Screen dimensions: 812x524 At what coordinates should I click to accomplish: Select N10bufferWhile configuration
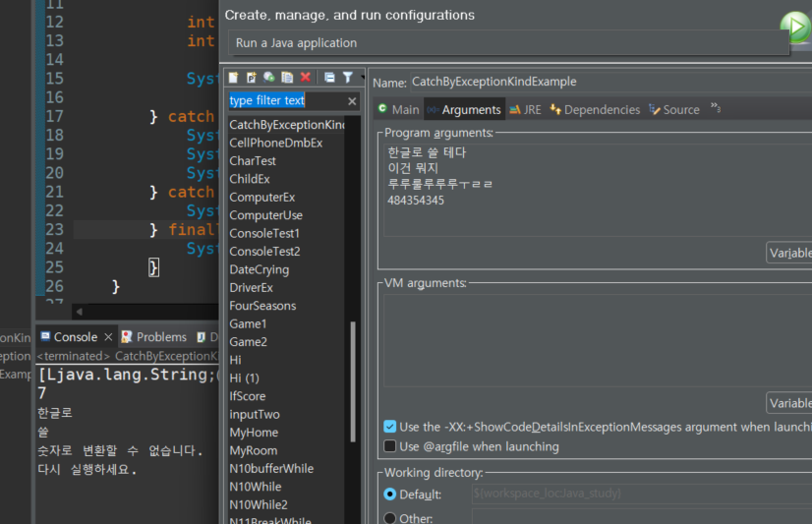coord(271,469)
